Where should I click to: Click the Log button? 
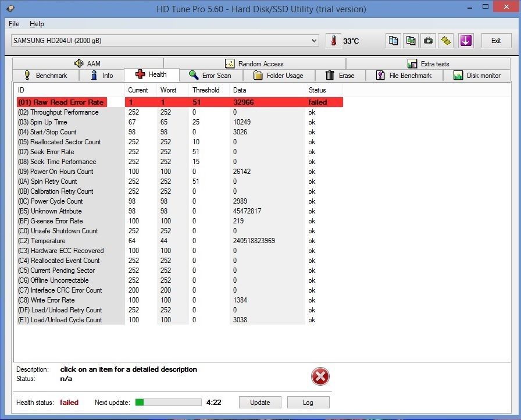click(x=308, y=403)
